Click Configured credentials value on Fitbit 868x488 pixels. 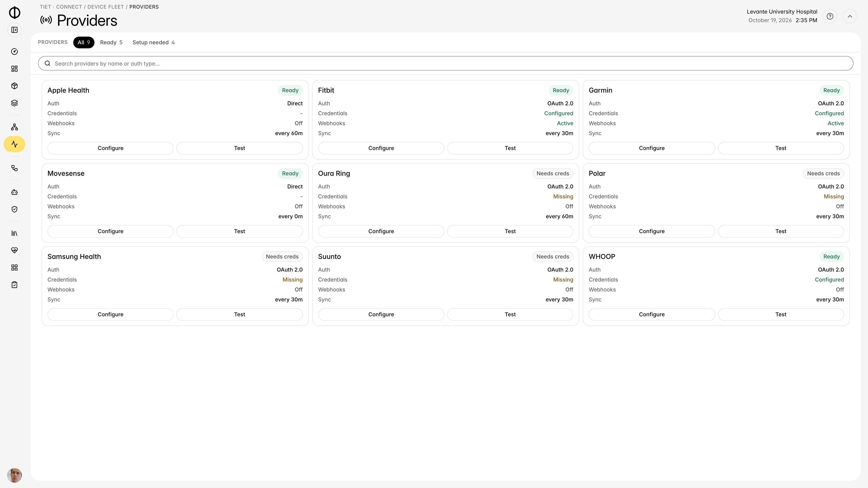[x=559, y=113]
